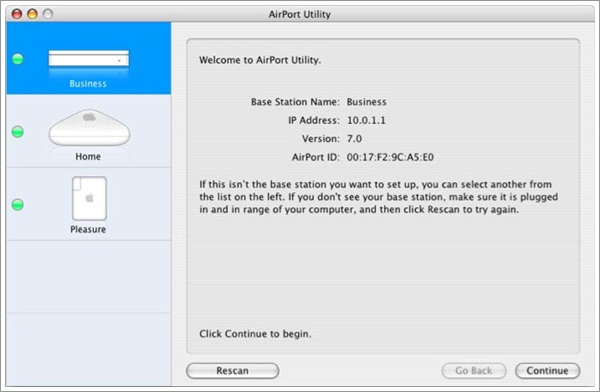
Task: Click green status light next to Pleasure
Action: pos(18,204)
